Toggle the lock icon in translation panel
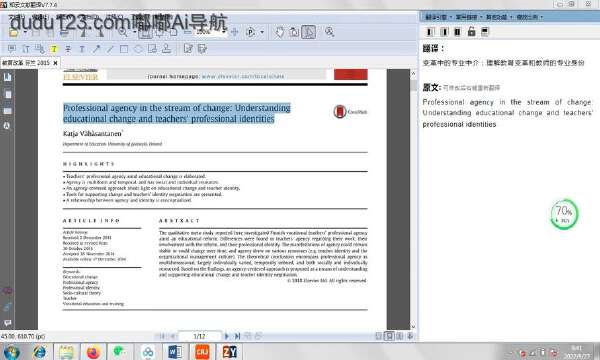Viewport: 600px width, 360px height. (471, 31)
